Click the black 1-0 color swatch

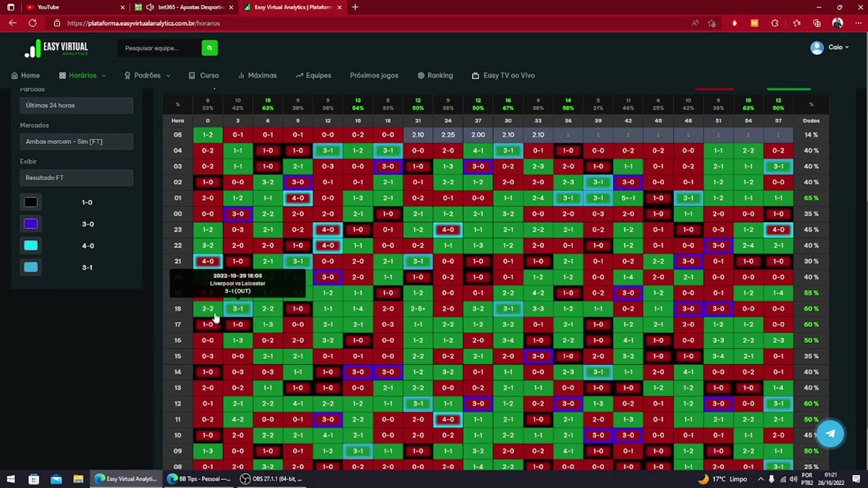(x=31, y=202)
